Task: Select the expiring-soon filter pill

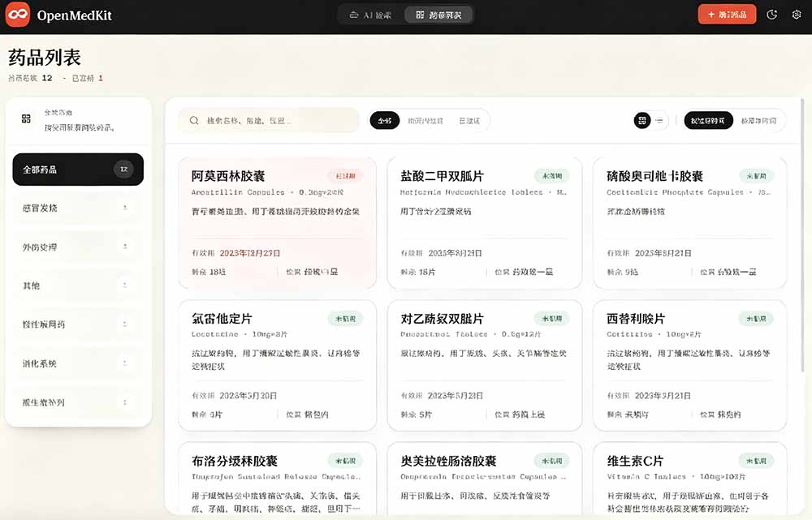Action: 425,121
